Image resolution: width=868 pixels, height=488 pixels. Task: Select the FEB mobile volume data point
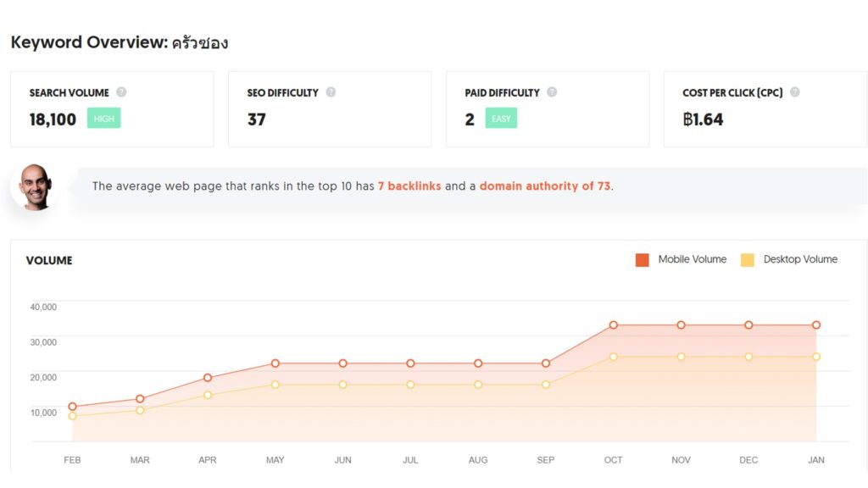73,407
